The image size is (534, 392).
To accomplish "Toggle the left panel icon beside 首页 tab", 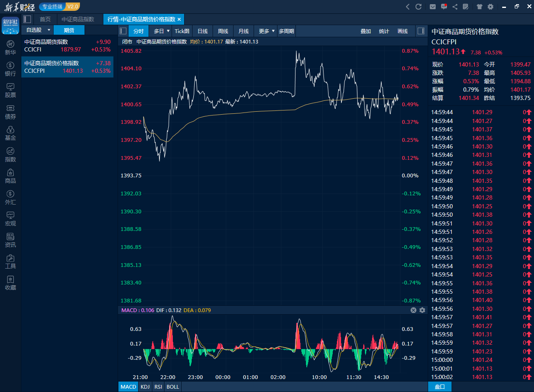I will click(27, 19).
